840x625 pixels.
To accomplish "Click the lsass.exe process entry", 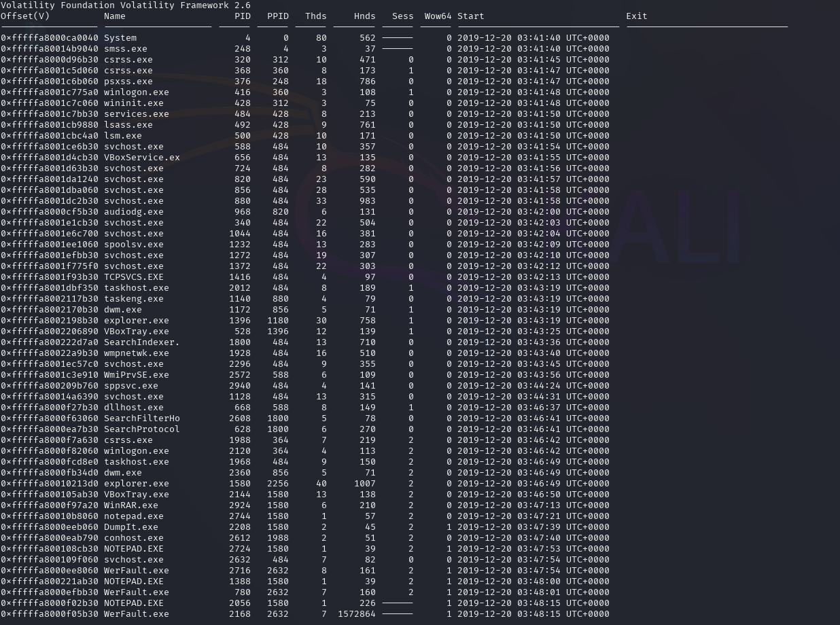I will pos(128,125).
